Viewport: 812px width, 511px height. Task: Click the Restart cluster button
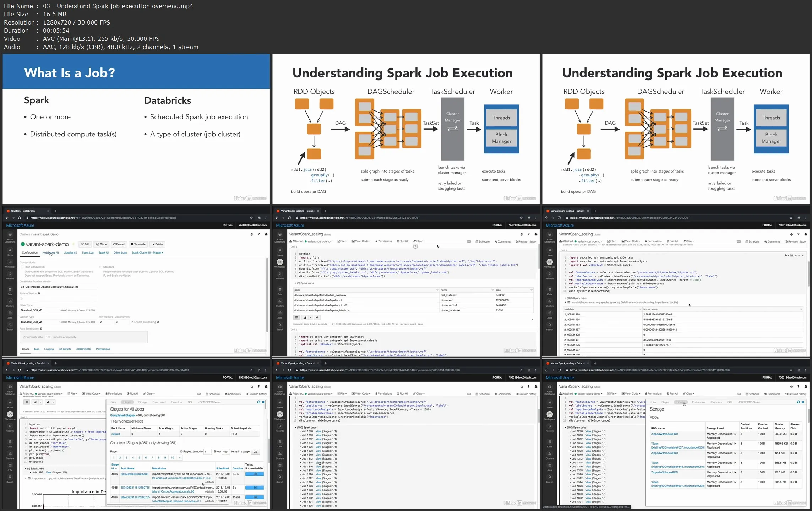(119, 244)
